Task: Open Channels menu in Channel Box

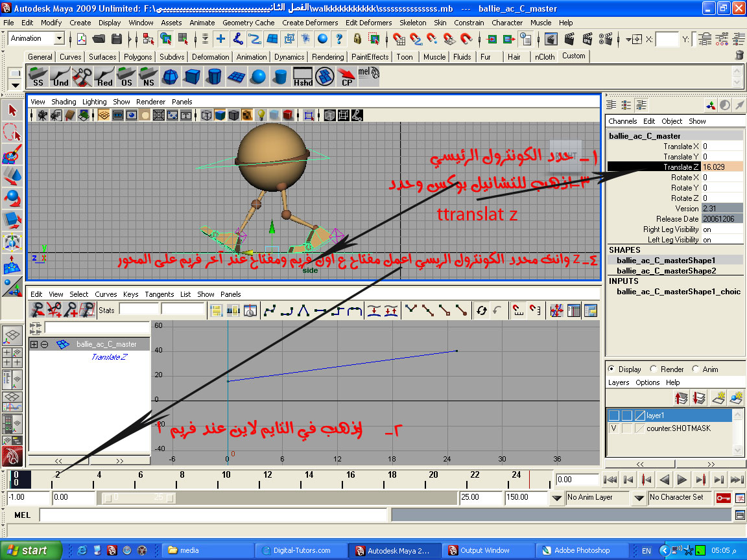Action: pyautogui.click(x=622, y=121)
